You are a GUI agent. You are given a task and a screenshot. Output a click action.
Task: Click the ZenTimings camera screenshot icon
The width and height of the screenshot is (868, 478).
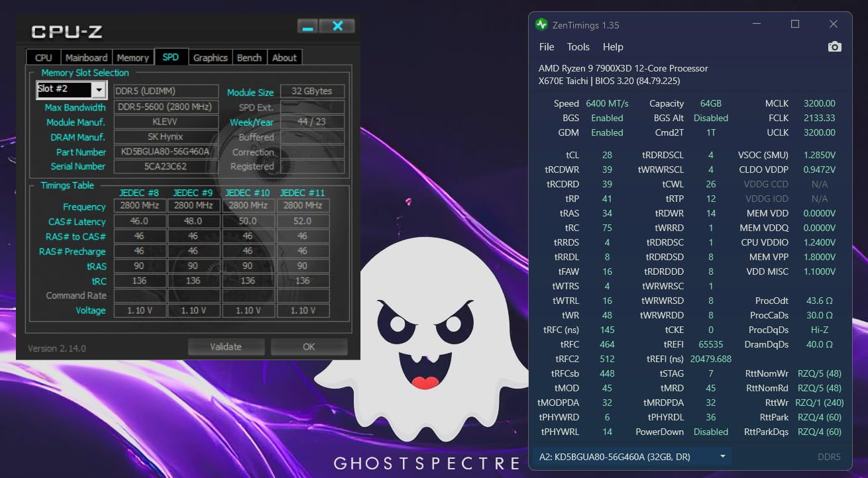(835, 46)
